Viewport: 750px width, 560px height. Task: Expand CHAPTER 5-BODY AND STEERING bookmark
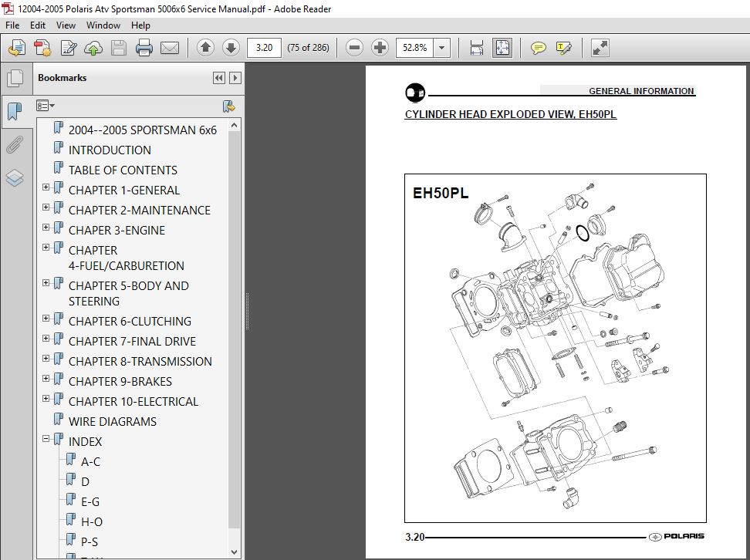click(46, 282)
